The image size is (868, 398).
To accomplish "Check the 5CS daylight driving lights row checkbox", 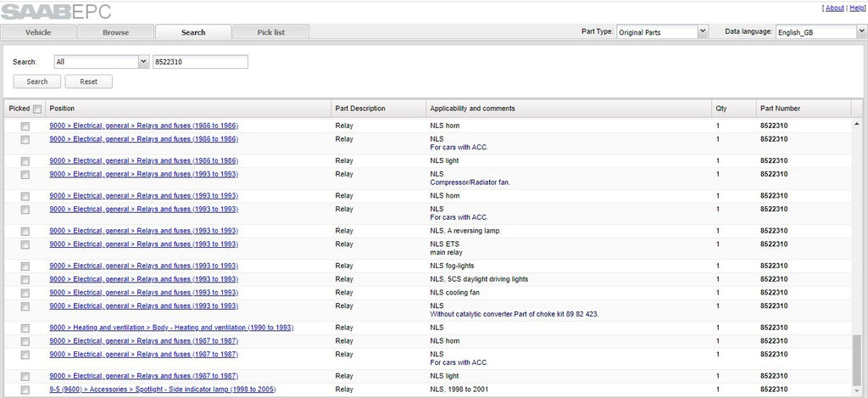I will (25, 279).
